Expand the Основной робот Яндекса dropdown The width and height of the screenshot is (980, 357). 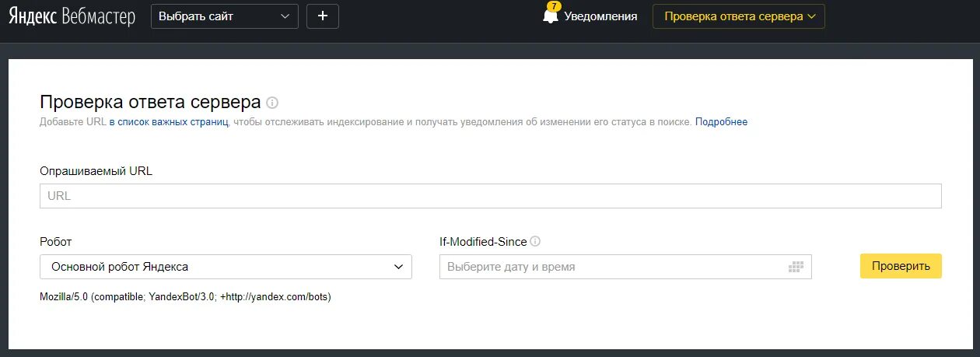(226, 267)
